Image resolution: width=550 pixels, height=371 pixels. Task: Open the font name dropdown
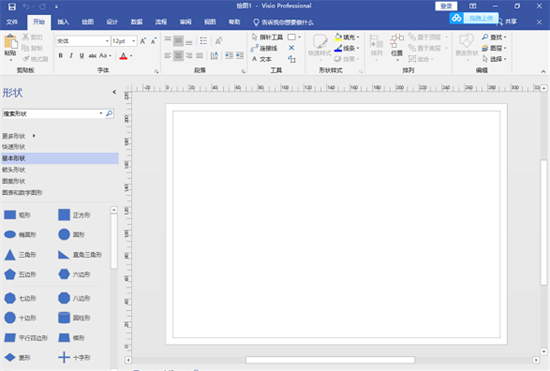(x=107, y=41)
